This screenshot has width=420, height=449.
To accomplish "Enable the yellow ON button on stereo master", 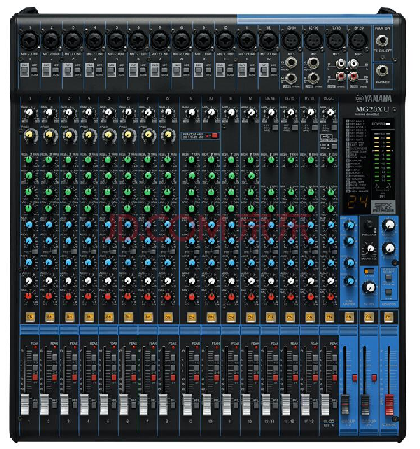I will tap(388, 317).
